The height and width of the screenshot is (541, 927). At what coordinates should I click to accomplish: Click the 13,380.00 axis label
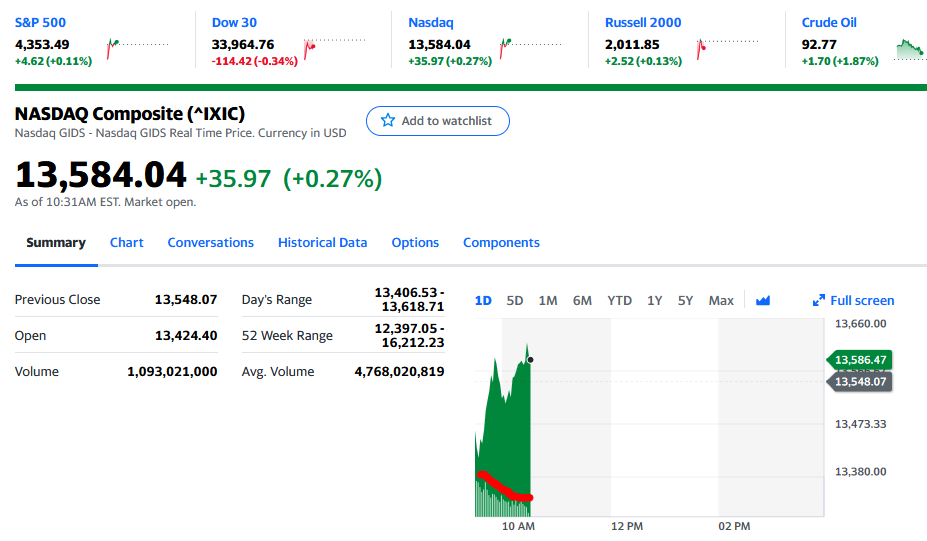(860, 471)
